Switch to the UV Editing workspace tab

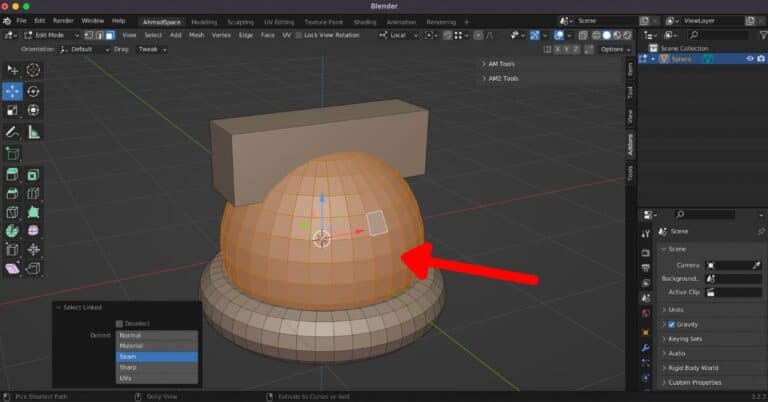(x=280, y=20)
